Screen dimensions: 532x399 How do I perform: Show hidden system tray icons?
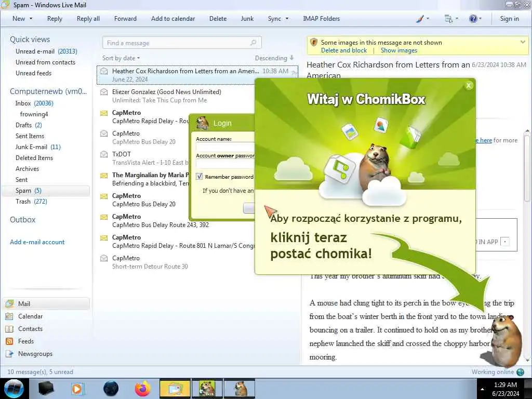(x=483, y=389)
